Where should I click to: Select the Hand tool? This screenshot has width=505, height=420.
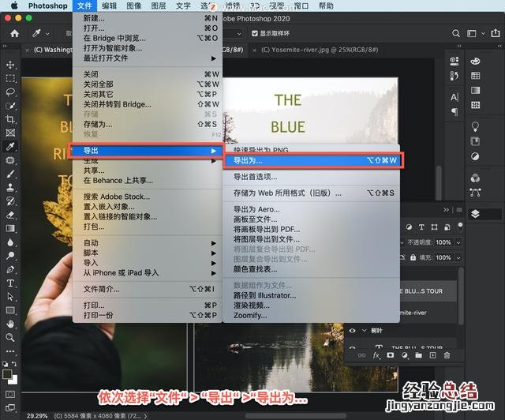point(10,324)
